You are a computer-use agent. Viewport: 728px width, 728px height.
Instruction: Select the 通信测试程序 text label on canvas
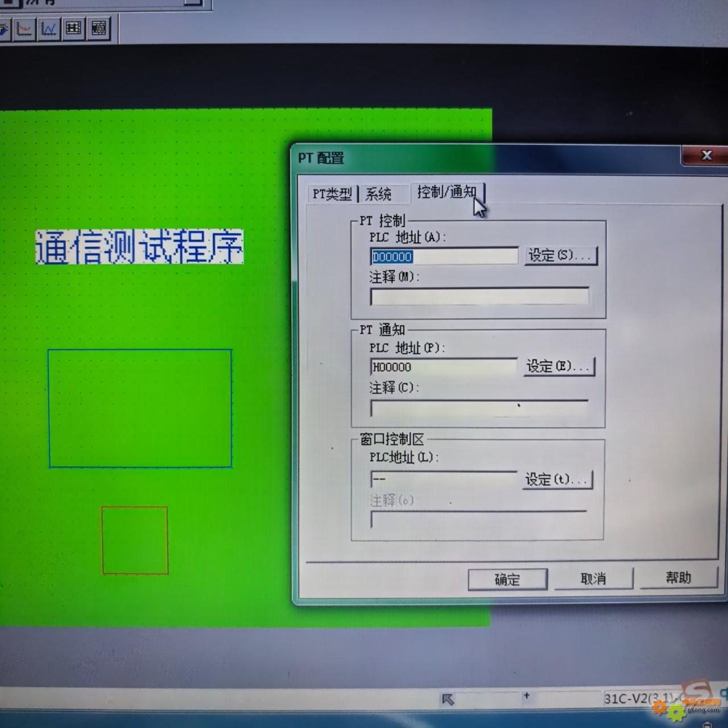(139, 247)
